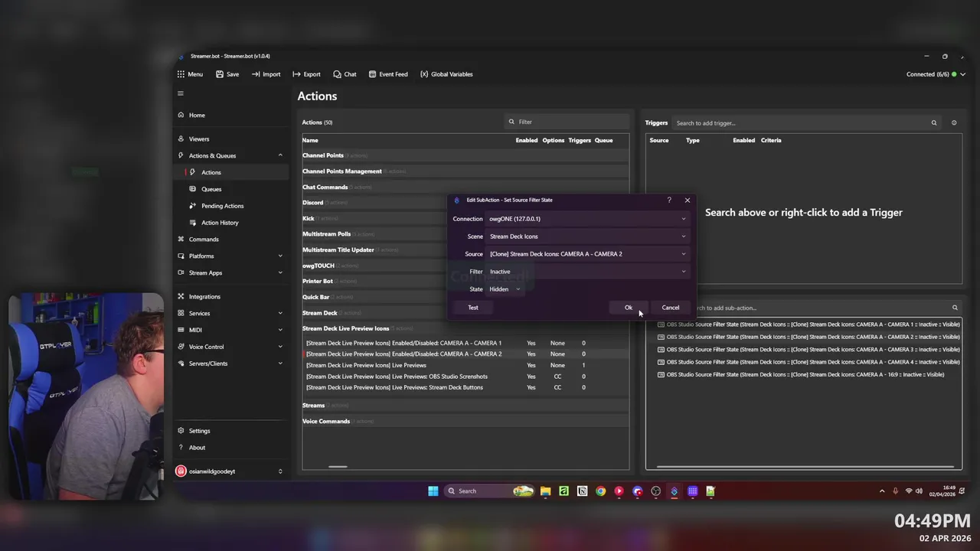980x551 pixels.
Task: Open OBS Studio from the taskbar
Action: 655,491
